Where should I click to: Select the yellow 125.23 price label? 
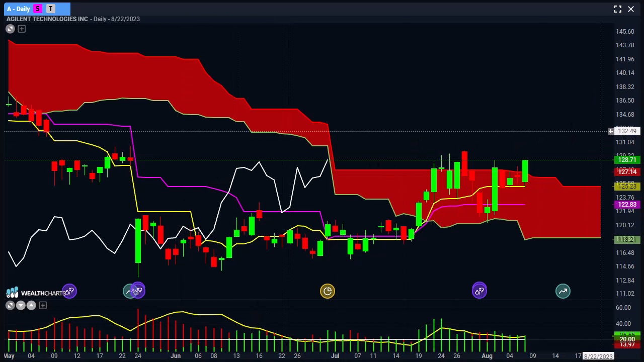tap(627, 187)
